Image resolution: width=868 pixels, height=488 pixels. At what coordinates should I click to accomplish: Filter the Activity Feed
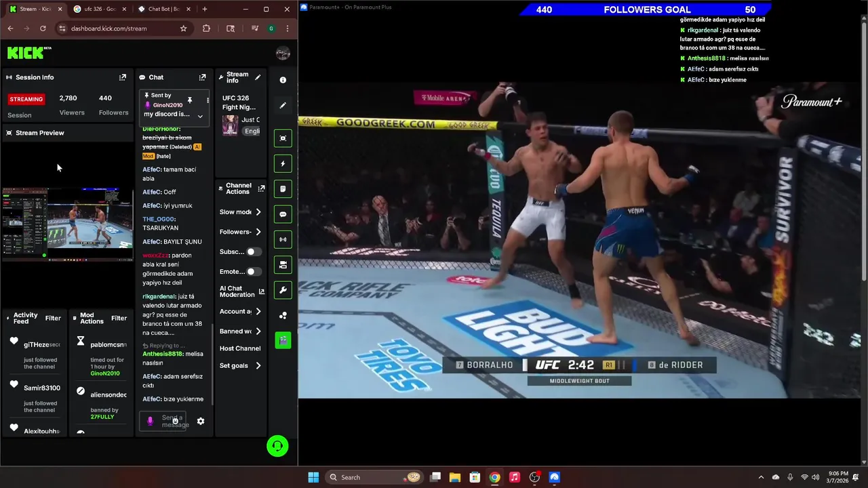53,318
